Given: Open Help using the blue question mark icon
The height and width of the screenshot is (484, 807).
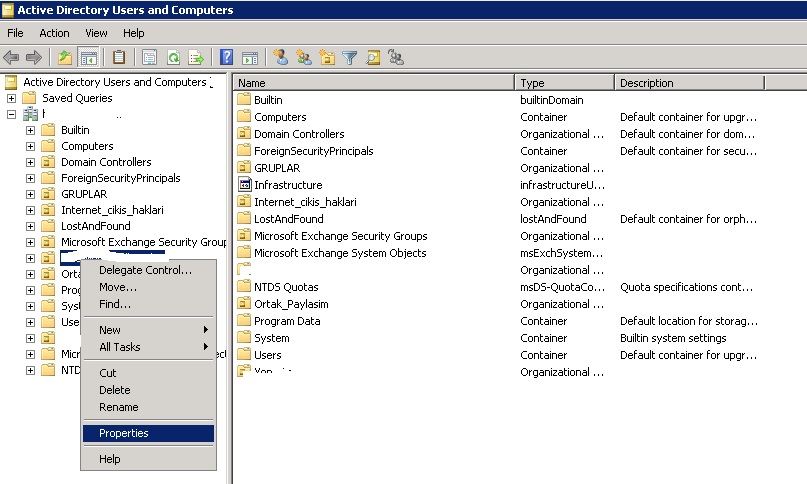Looking at the screenshot, I should [x=227, y=58].
